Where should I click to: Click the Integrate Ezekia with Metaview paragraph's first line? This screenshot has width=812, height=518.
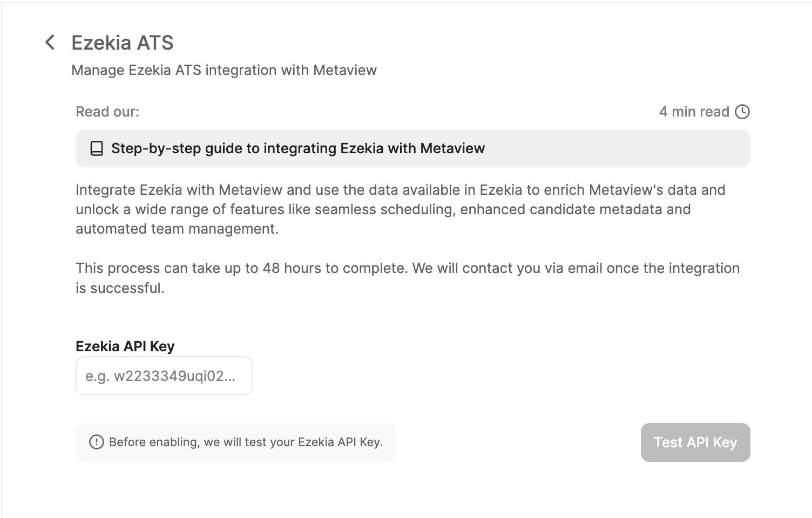click(x=400, y=190)
